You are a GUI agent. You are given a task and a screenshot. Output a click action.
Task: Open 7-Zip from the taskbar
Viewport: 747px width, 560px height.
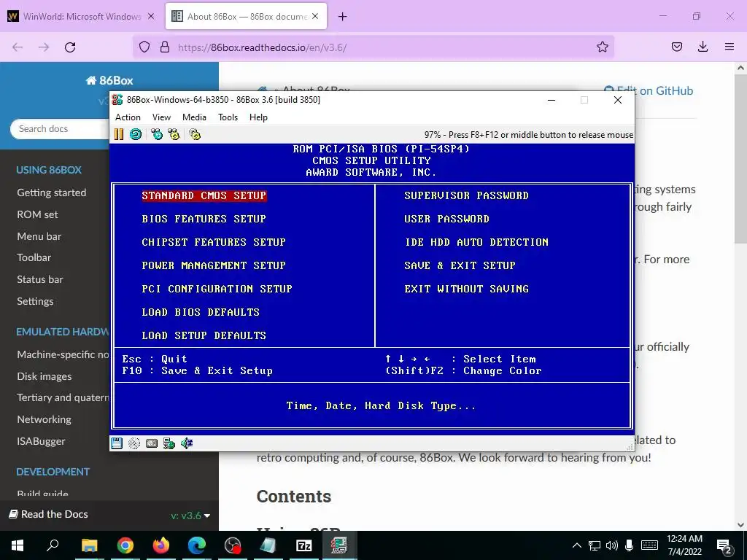(x=304, y=545)
